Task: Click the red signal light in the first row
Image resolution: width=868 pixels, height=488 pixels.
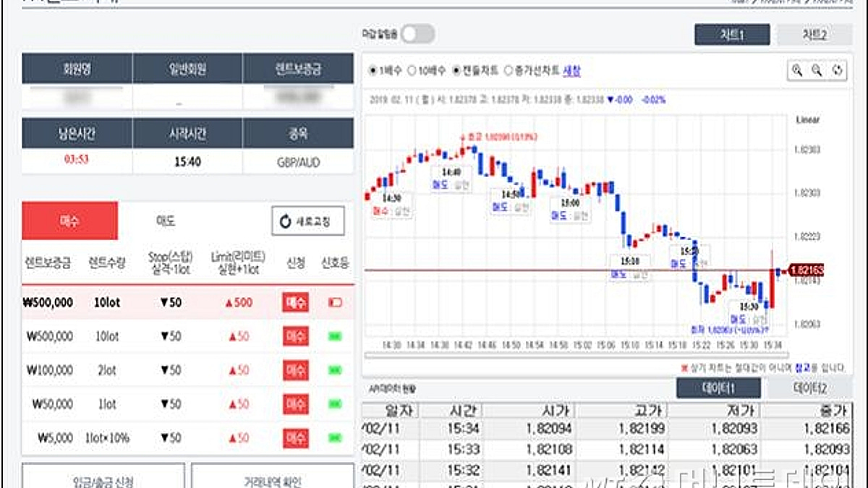Action: click(335, 303)
